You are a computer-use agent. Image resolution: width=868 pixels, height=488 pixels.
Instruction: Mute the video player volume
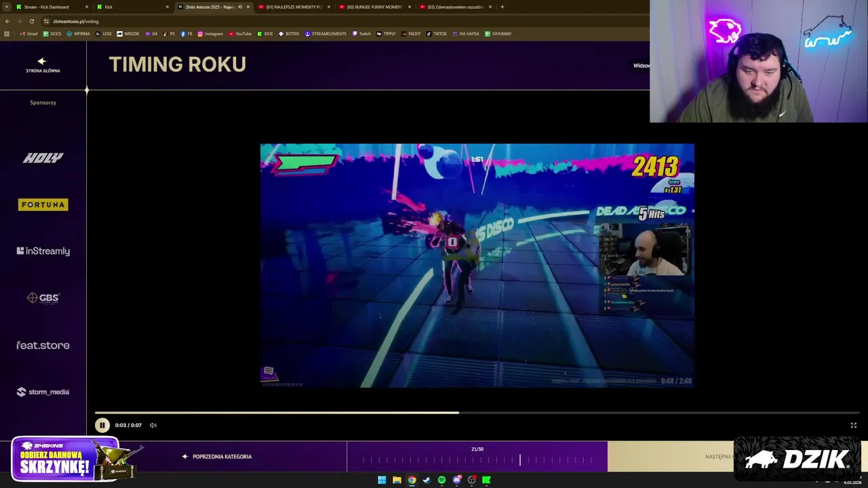(x=153, y=425)
